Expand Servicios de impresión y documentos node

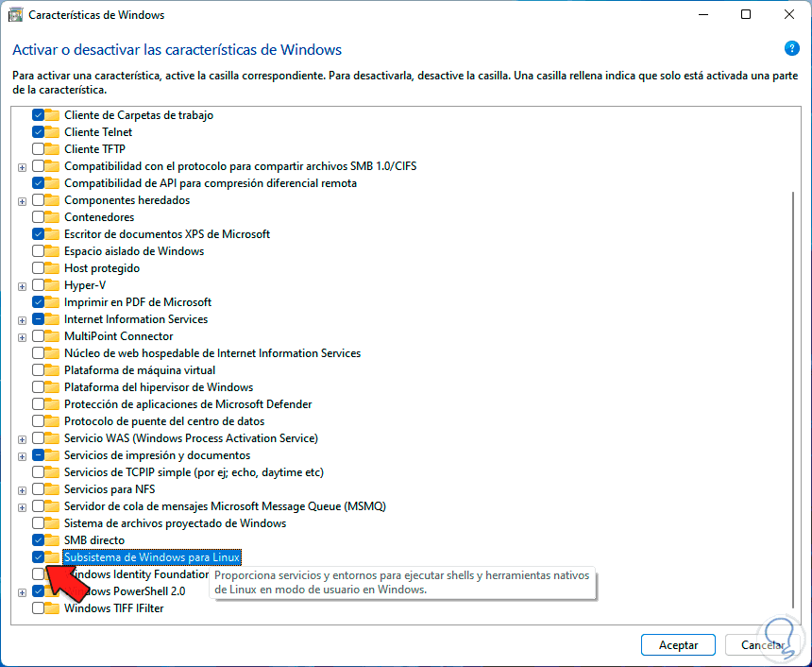pos(22,456)
